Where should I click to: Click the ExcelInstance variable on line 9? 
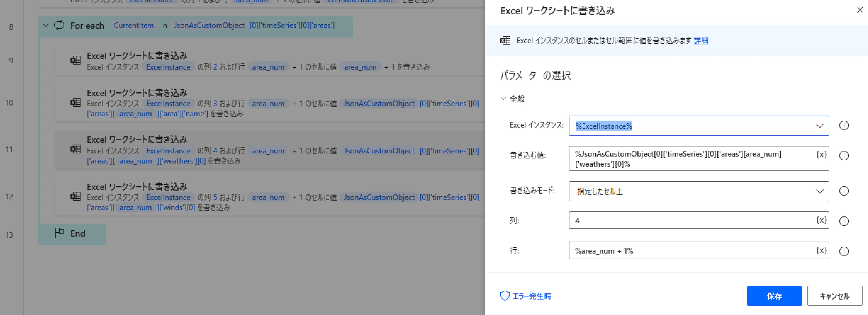tap(168, 67)
